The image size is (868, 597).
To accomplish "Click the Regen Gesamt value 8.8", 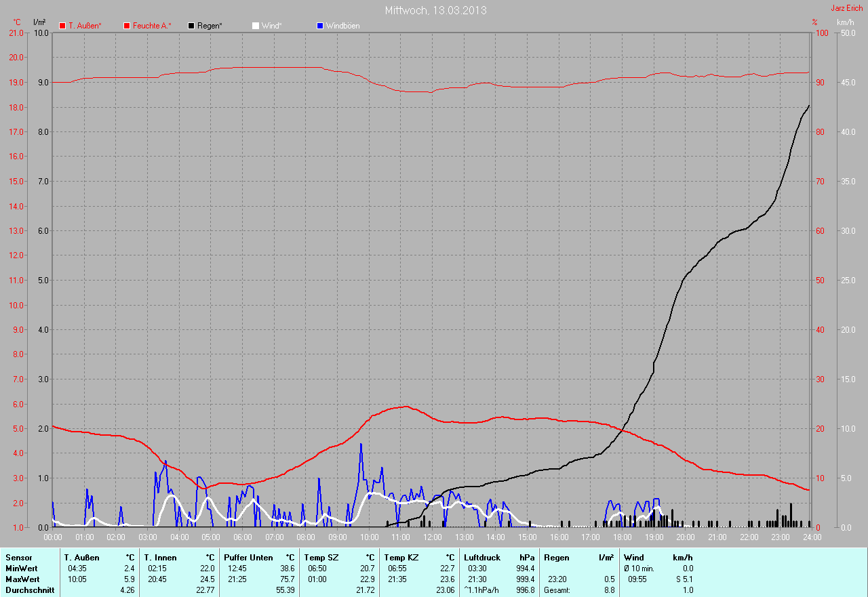I will coord(608,590).
